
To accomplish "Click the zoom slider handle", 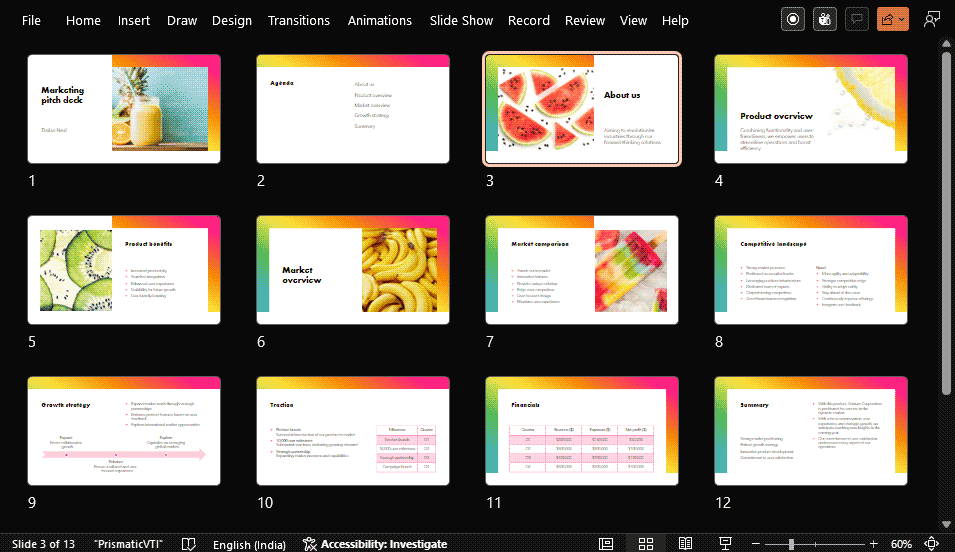I will coord(791,543).
